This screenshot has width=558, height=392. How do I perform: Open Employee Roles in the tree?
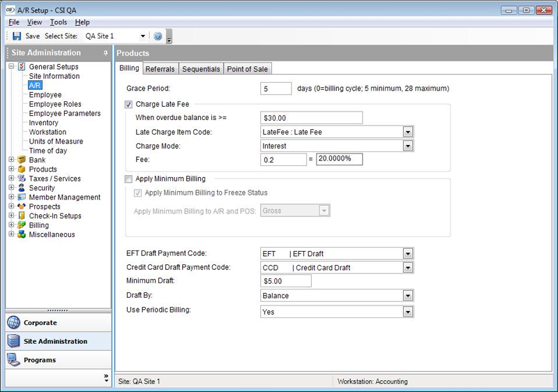pos(55,104)
